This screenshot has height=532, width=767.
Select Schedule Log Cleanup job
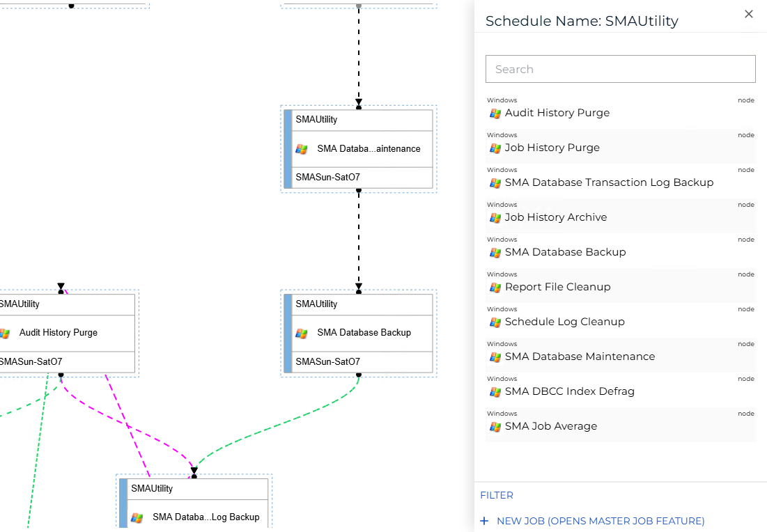click(620, 320)
